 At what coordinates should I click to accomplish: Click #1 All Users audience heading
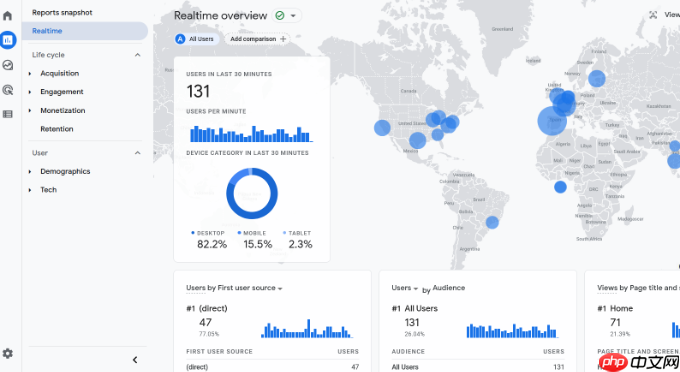[x=415, y=308]
